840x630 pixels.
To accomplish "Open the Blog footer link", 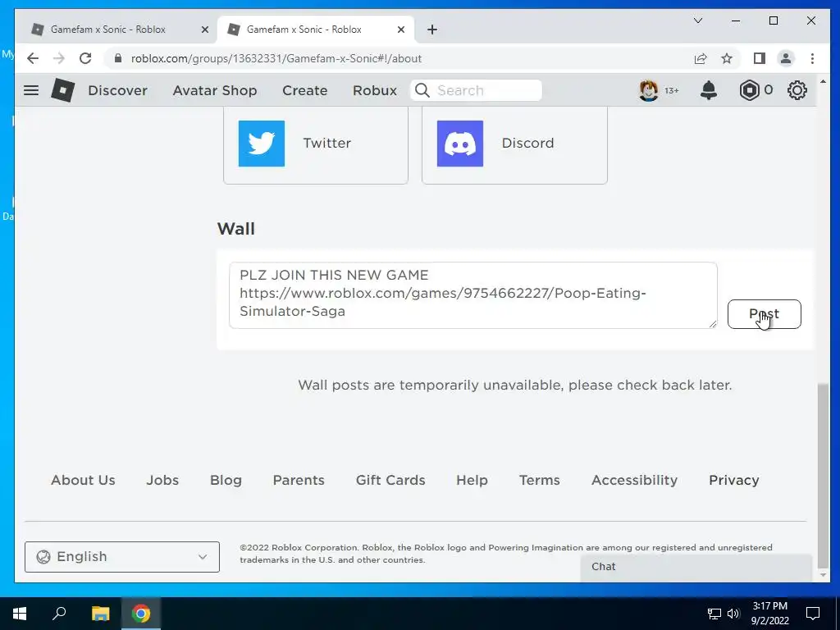I will coord(226,481).
